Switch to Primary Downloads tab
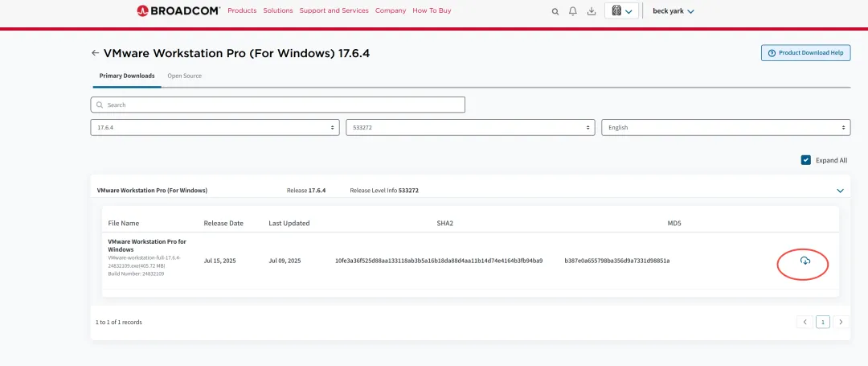This screenshot has height=366, width=868. click(127, 76)
